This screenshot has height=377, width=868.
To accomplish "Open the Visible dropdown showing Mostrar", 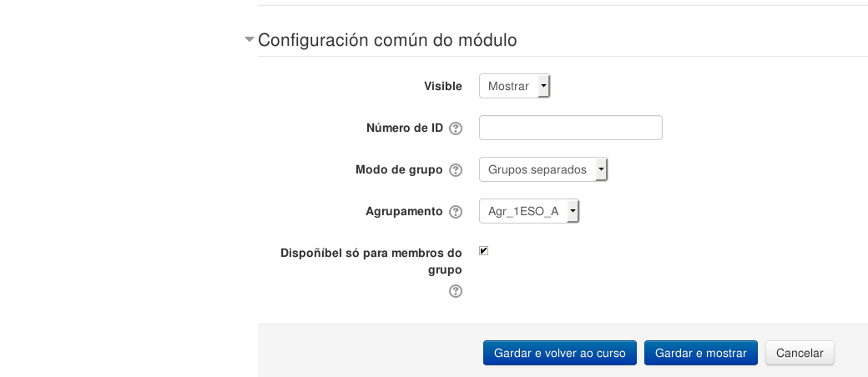I will [x=514, y=86].
